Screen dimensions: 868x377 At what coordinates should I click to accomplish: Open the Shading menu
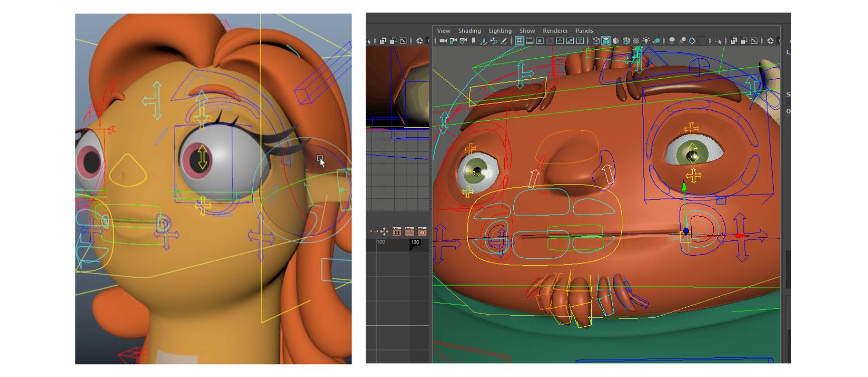point(469,31)
